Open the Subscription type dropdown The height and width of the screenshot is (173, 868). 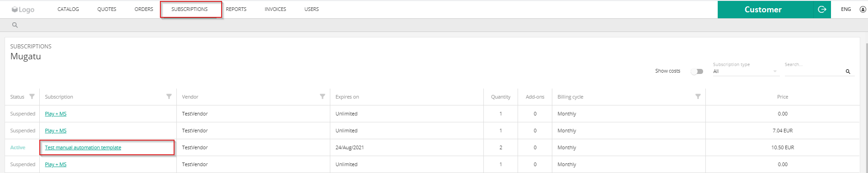(x=745, y=71)
